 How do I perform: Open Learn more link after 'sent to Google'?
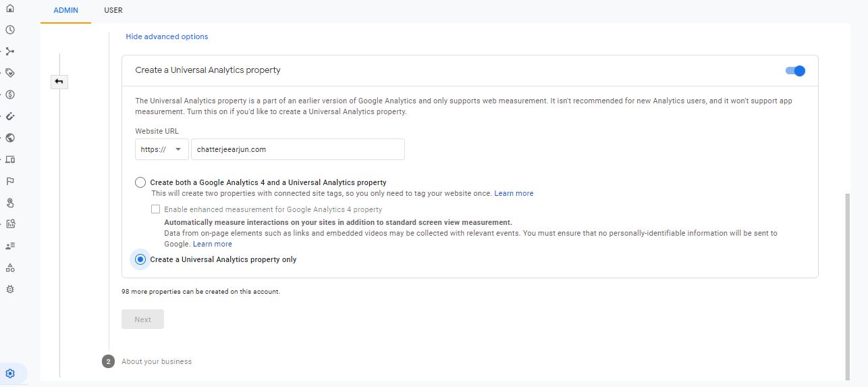pyautogui.click(x=212, y=244)
